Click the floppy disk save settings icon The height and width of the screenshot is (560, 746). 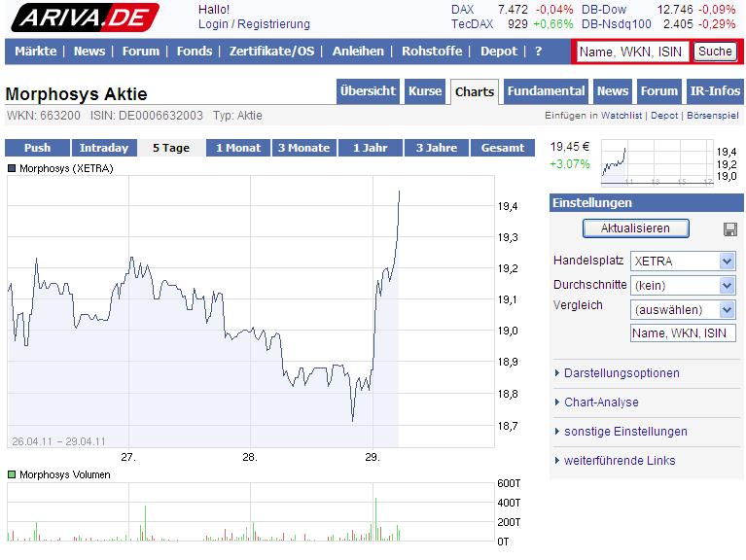tap(729, 229)
